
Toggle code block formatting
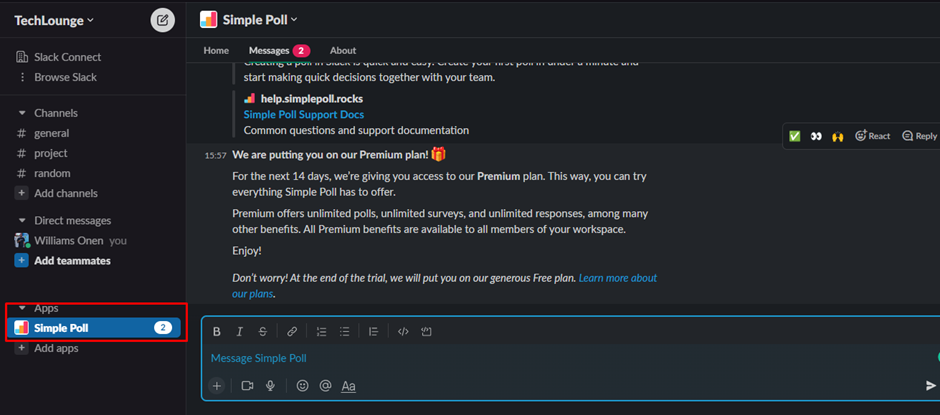click(426, 332)
